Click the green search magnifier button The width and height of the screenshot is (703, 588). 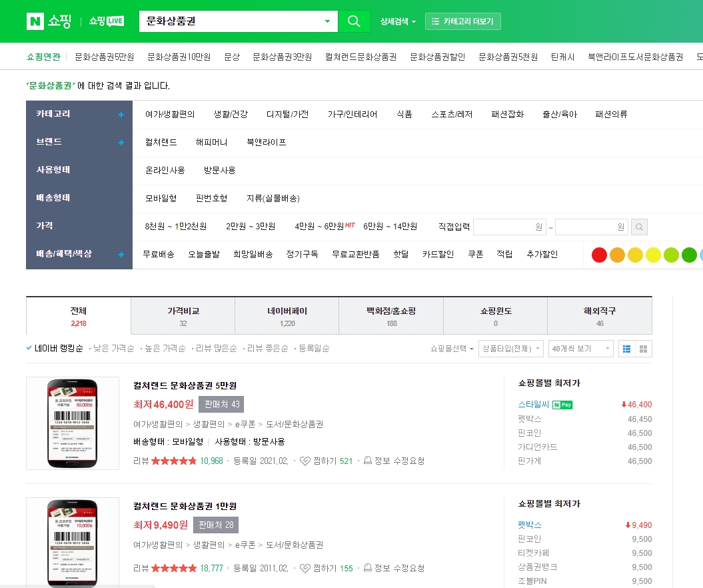click(x=354, y=21)
